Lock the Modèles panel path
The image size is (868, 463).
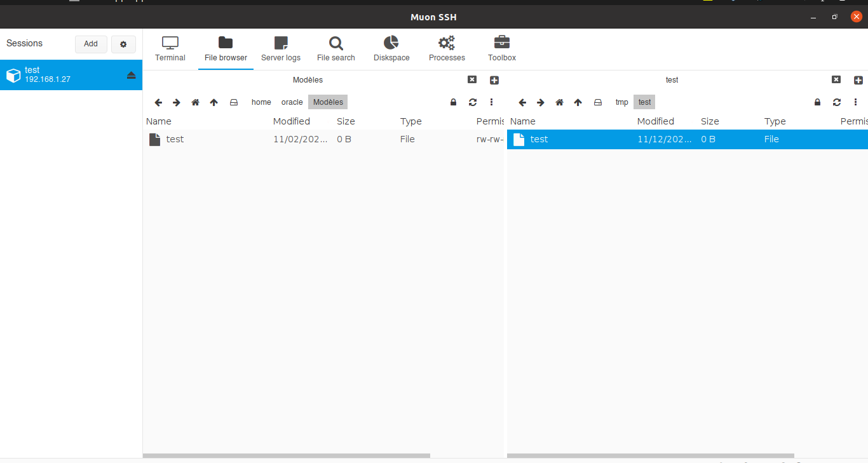point(453,102)
